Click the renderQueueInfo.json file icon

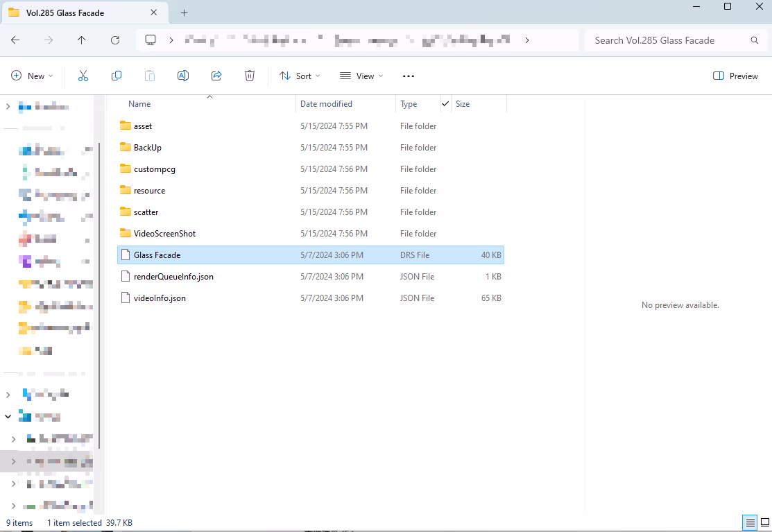[126, 276]
